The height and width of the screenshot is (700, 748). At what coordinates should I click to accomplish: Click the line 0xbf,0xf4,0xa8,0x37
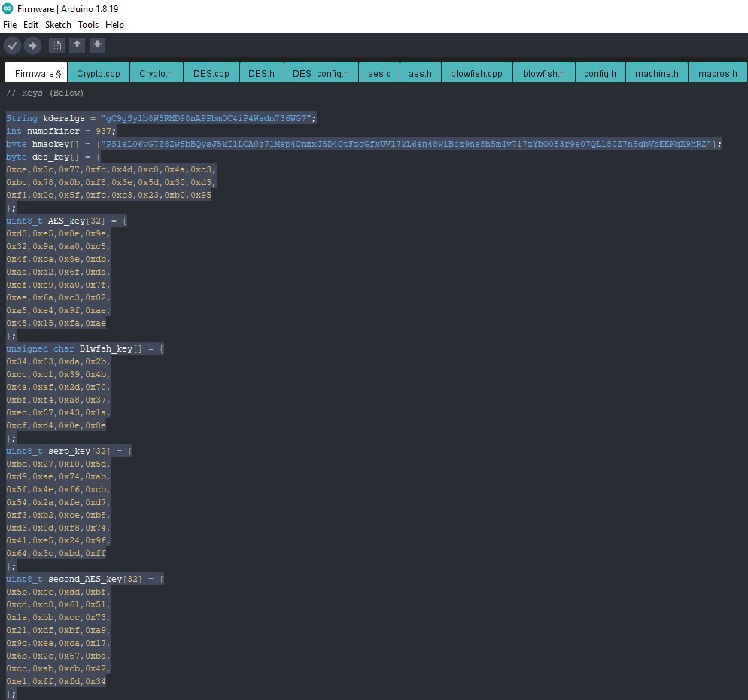[x=58, y=400]
